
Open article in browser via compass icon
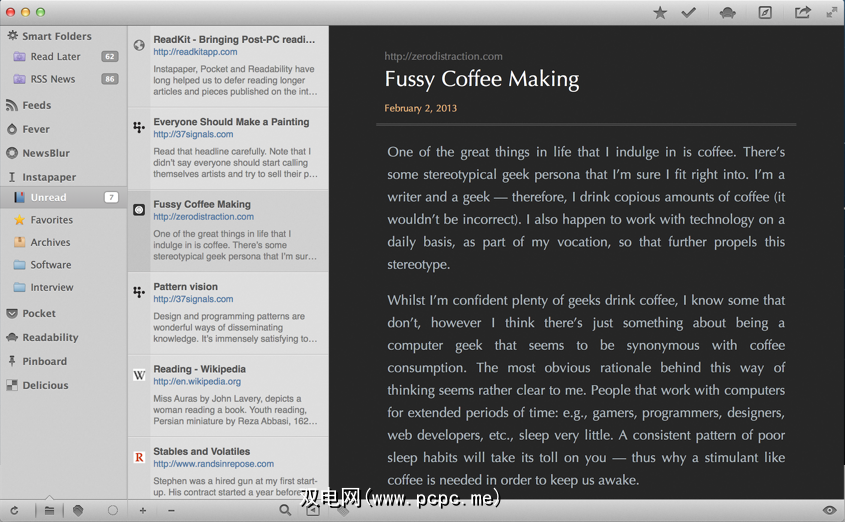765,13
